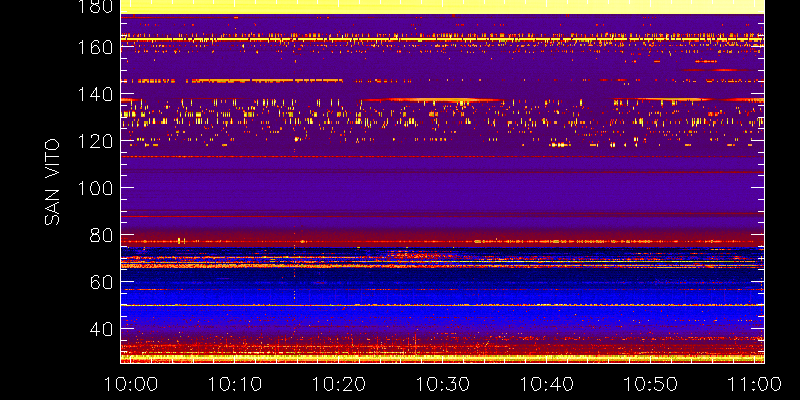Click the bright yellow band near 180
The image size is (800, 400).
[442, 7]
